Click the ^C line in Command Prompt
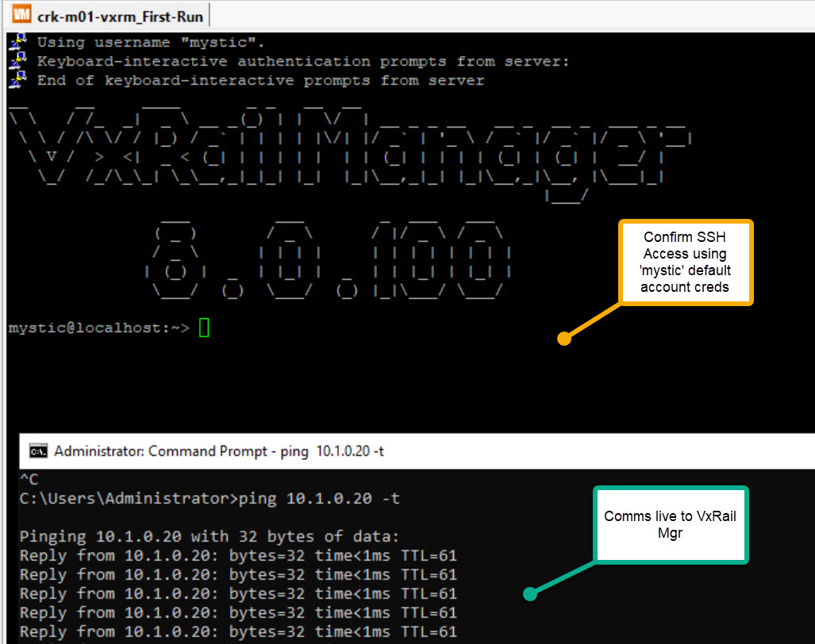The height and width of the screenshot is (644, 815). point(29,479)
